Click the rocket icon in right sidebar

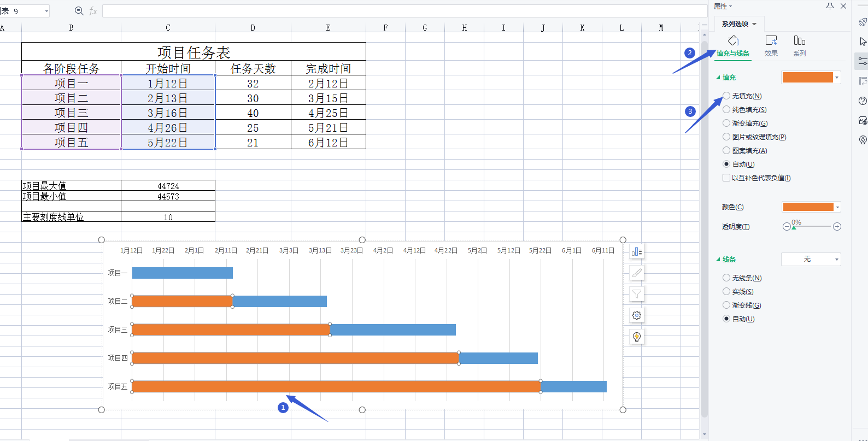[x=863, y=22]
